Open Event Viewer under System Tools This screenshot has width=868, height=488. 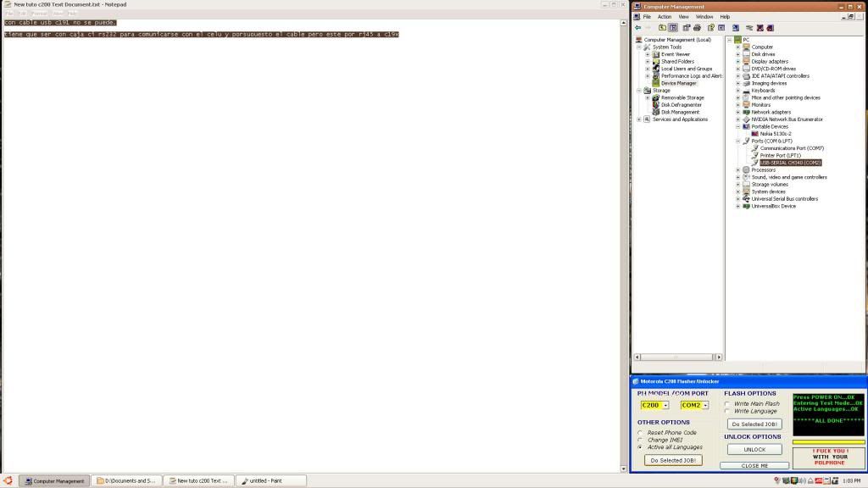pyautogui.click(x=675, y=54)
